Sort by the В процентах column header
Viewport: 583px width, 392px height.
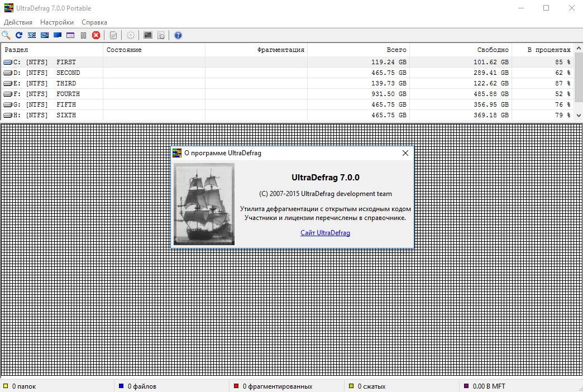click(543, 50)
